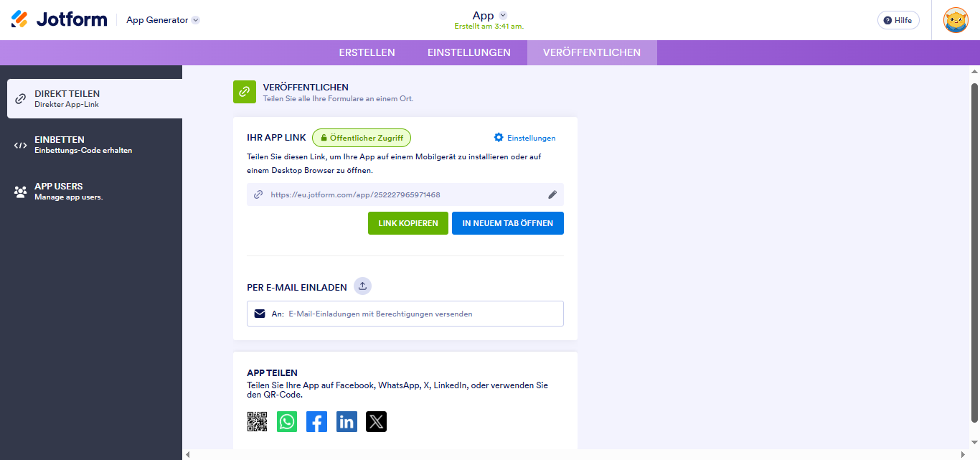Screen dimensions: 980x460
Task: Click the scroll down arrow
Action: [974, 443]
